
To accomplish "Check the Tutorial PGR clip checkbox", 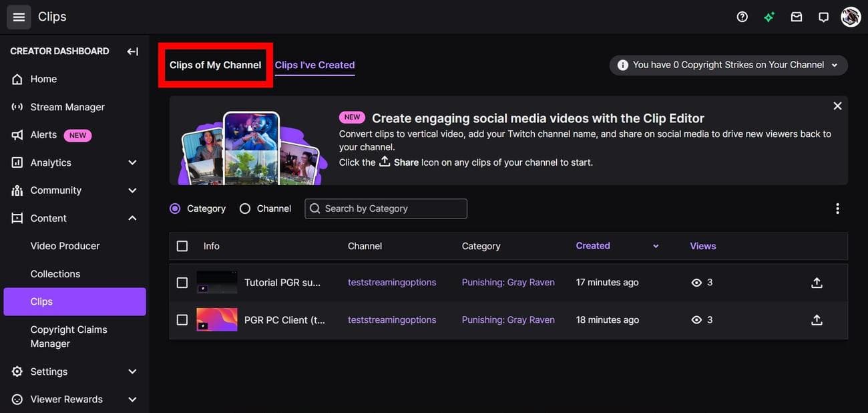I will (x=182, y=283).
